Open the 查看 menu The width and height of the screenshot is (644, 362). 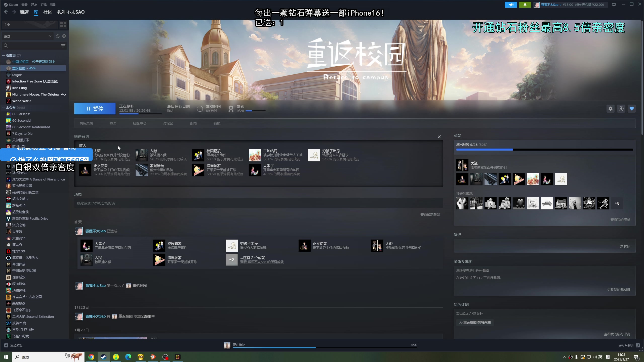pos(24,5)
